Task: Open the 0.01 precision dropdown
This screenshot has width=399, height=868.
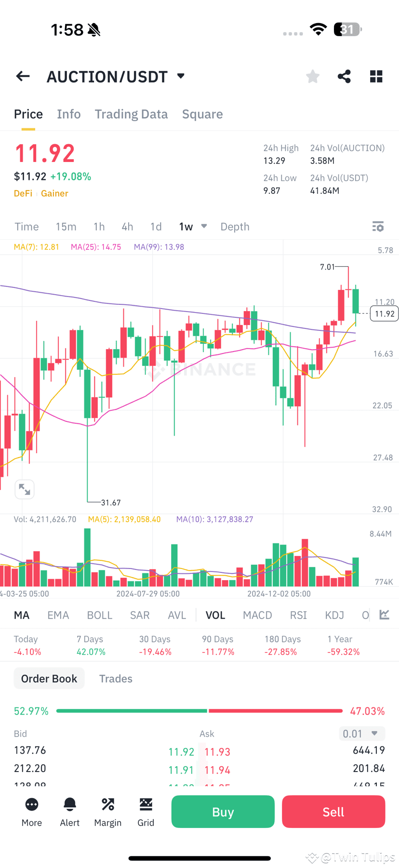Action: [362, 733]
